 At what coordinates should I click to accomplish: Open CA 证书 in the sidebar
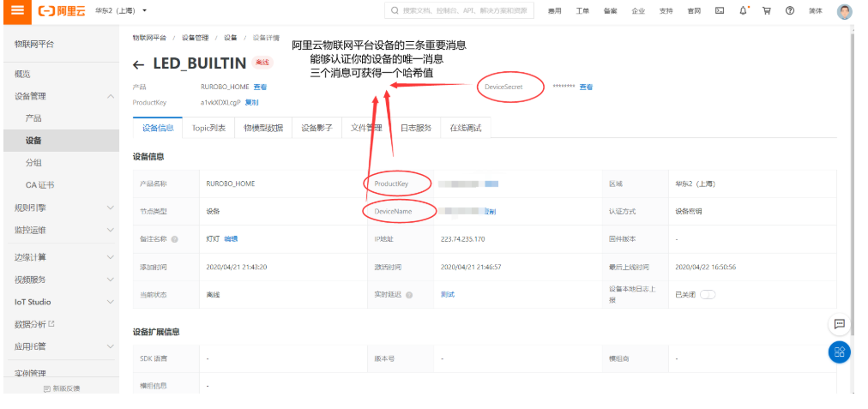[39, 185]
